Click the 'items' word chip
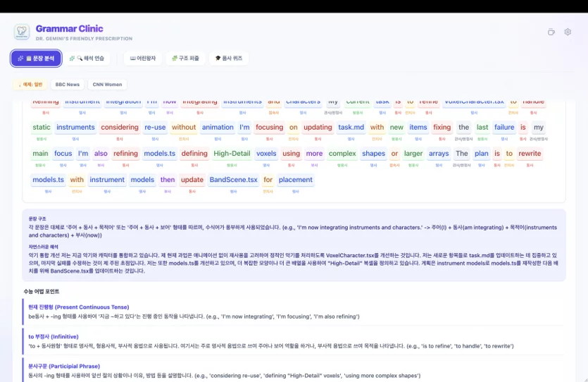Screen dimensions: 588x382 418,127
